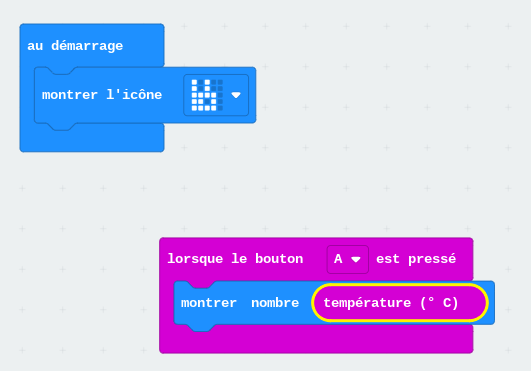This screenshot has width=531, height=371.
Task: Open the button A dropdown field
Action: [348, 259]
